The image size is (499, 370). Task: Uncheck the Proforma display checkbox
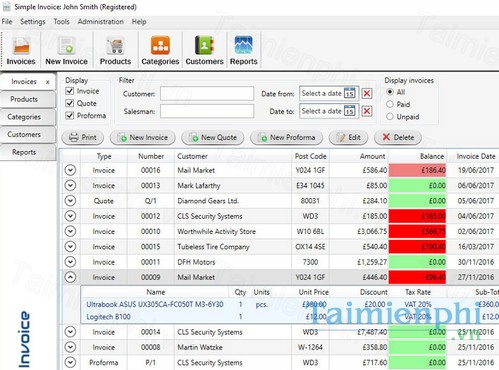[70, 116]
